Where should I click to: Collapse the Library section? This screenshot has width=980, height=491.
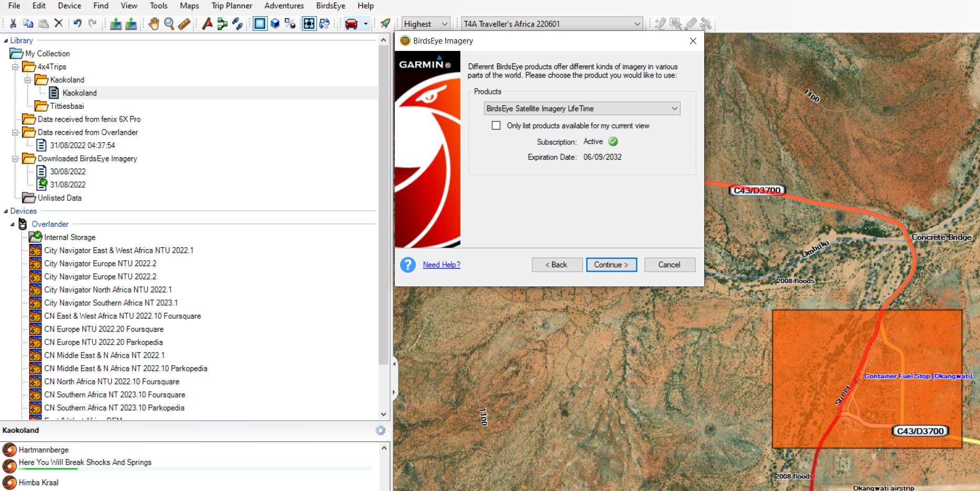pos(6,40)
